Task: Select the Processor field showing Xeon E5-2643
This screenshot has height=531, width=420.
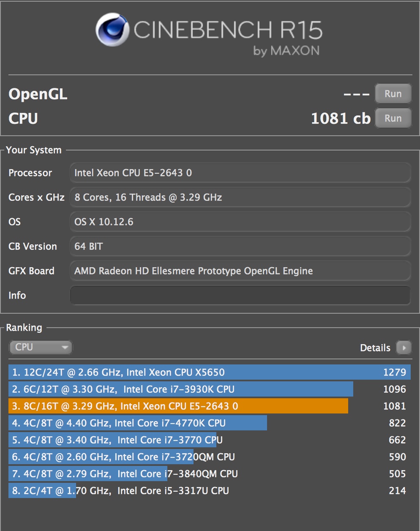Action: click(240, 173)
